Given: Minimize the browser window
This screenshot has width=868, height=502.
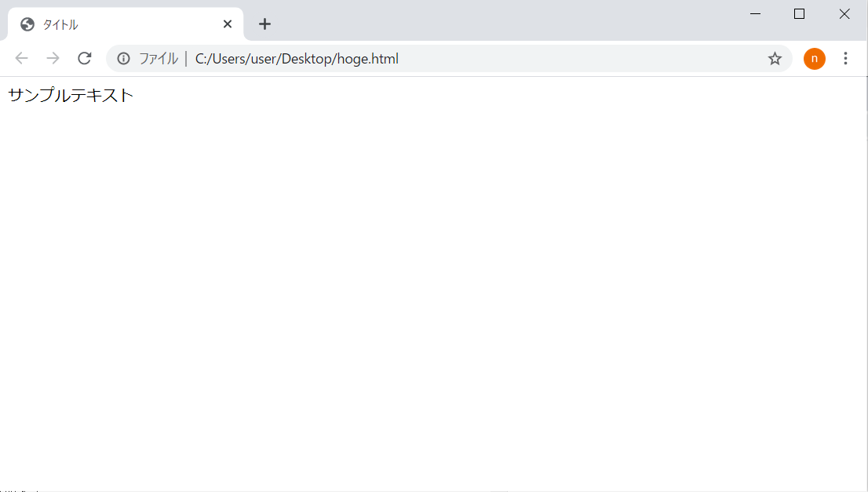Looking at the screenshot, I should (x=755, y=14).
